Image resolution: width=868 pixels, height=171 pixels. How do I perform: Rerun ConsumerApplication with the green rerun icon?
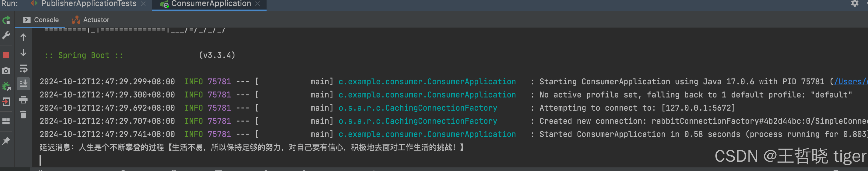point(6,20)
